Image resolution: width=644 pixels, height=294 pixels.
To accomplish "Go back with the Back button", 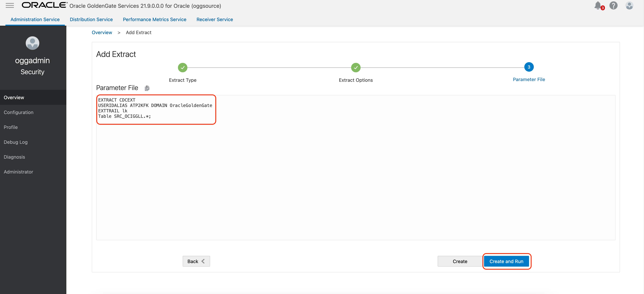I will [196, 261].
